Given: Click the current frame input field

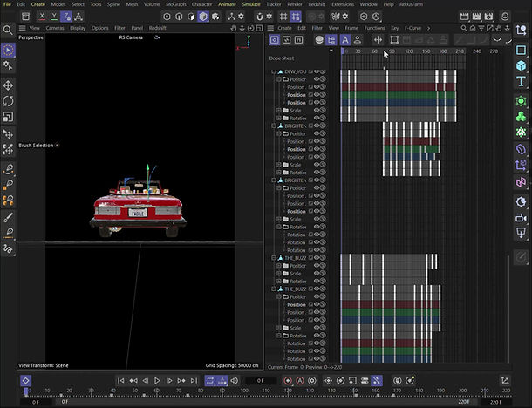Looking at the screenshot, I should point(261,381).
